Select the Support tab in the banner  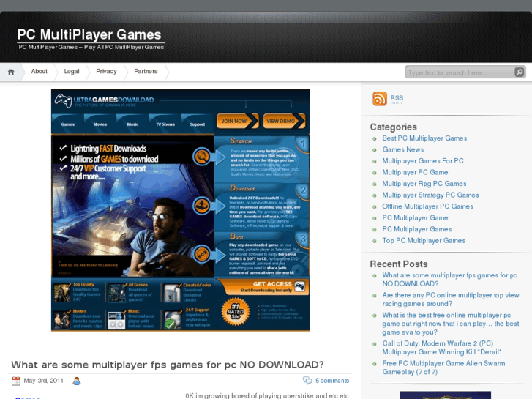coord(198,124)
